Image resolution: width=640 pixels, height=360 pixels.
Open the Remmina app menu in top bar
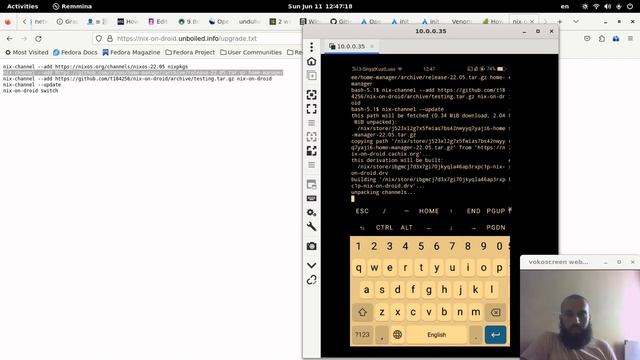[x=72, y=6]
